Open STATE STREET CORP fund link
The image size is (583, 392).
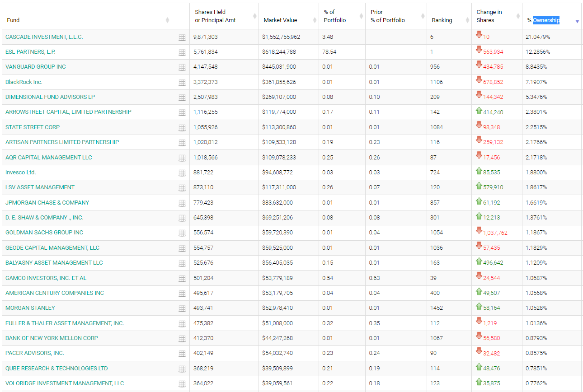coord(33,127)
